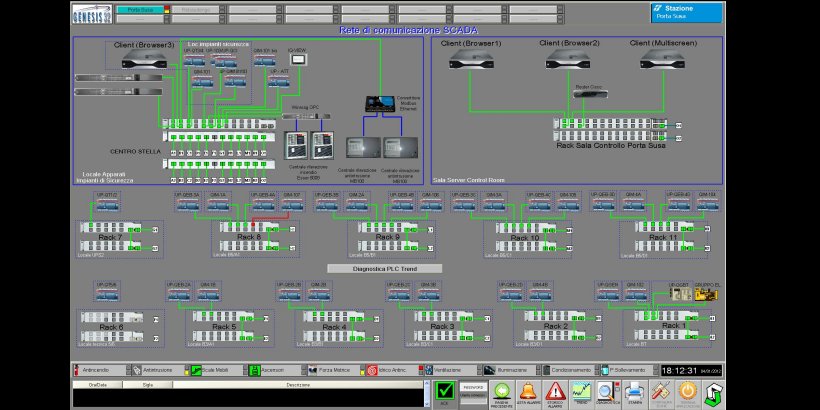The height and width of the screenshot is (410, 820).
Task: Sort alarm list by Ora/Data column
Action: pyautogui.click(x=97, y=385)
